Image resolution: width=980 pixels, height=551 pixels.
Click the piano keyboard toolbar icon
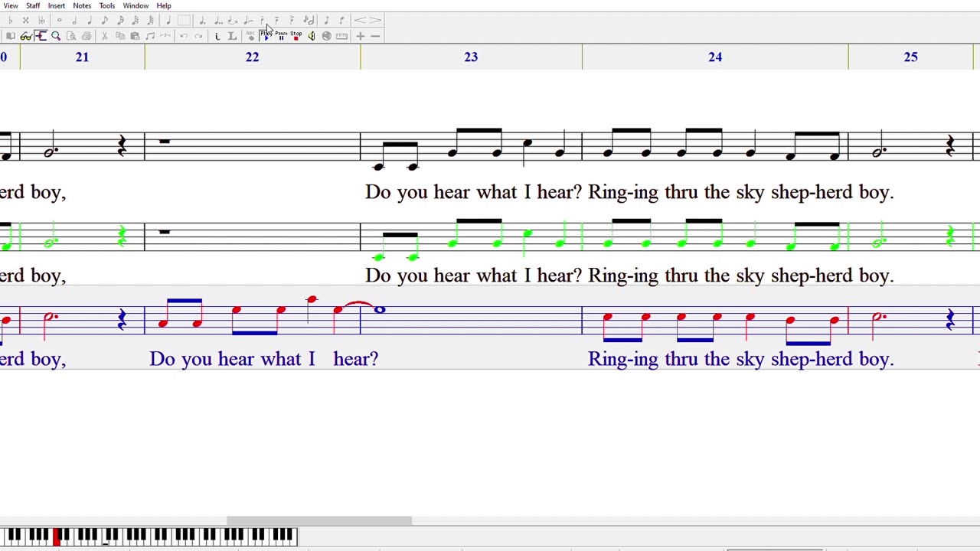[341, 36]
